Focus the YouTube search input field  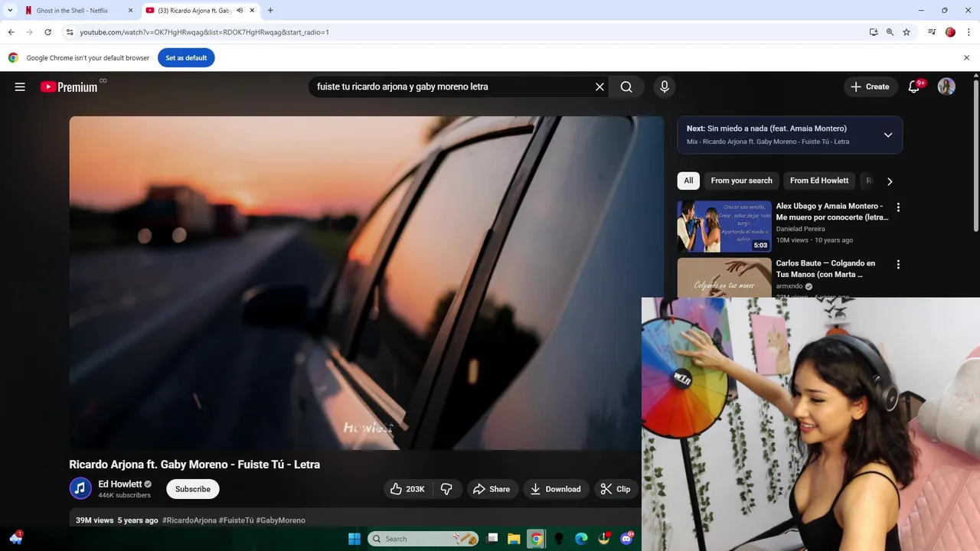452,86
